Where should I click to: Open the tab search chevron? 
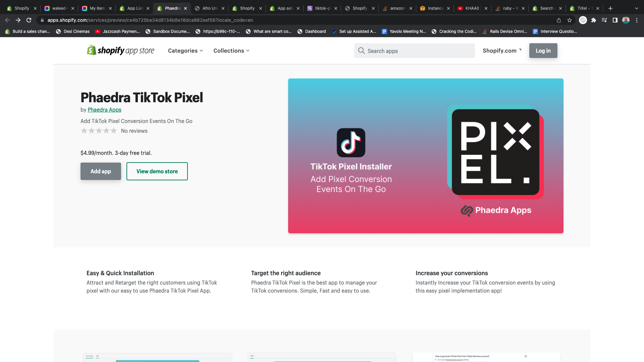pos(636,8)
